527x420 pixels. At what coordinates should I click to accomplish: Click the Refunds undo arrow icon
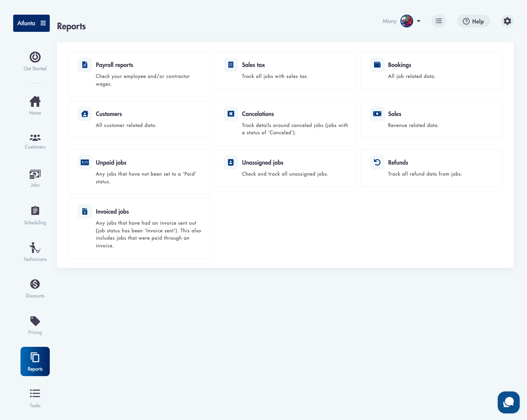(377, 162)
